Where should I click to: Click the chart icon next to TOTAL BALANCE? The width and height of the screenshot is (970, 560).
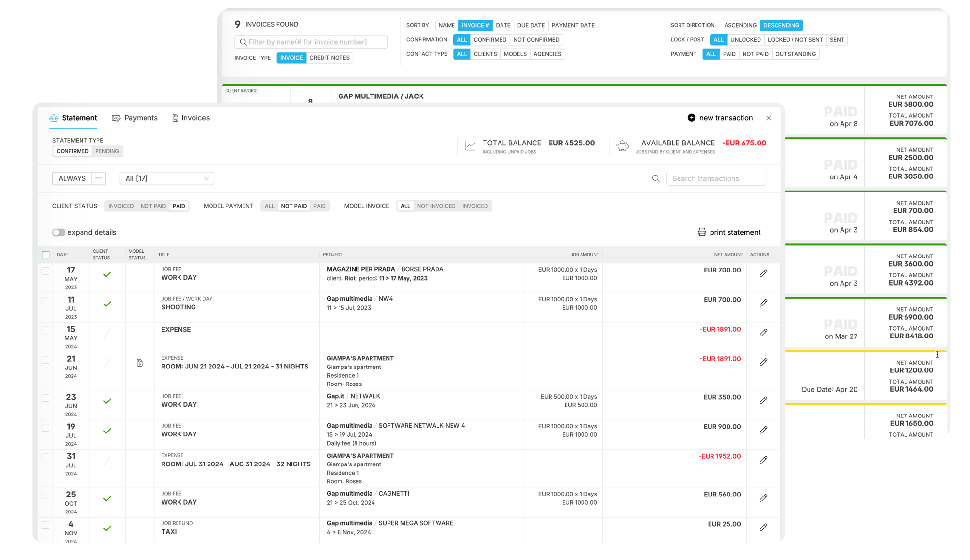coord(469,144)
